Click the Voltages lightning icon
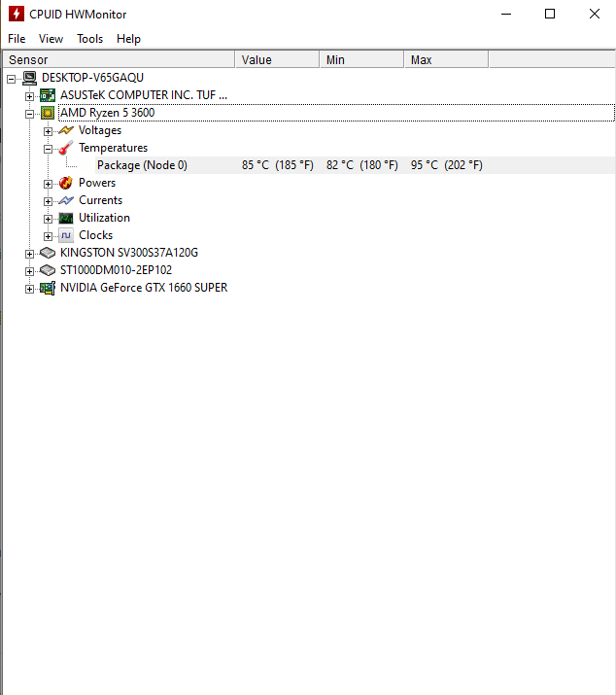This screenshot has height=695, width=616. [66, 130]
